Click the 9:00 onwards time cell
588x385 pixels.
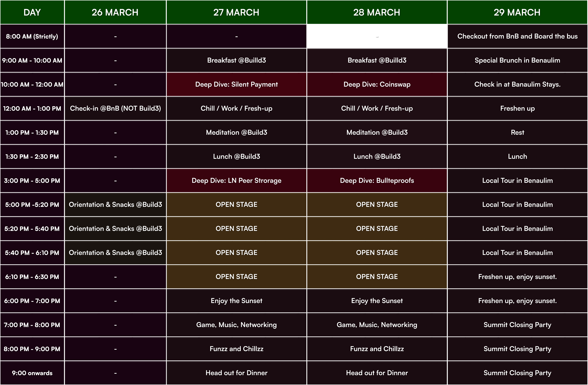pyautogui.click(x=32, y=373)
